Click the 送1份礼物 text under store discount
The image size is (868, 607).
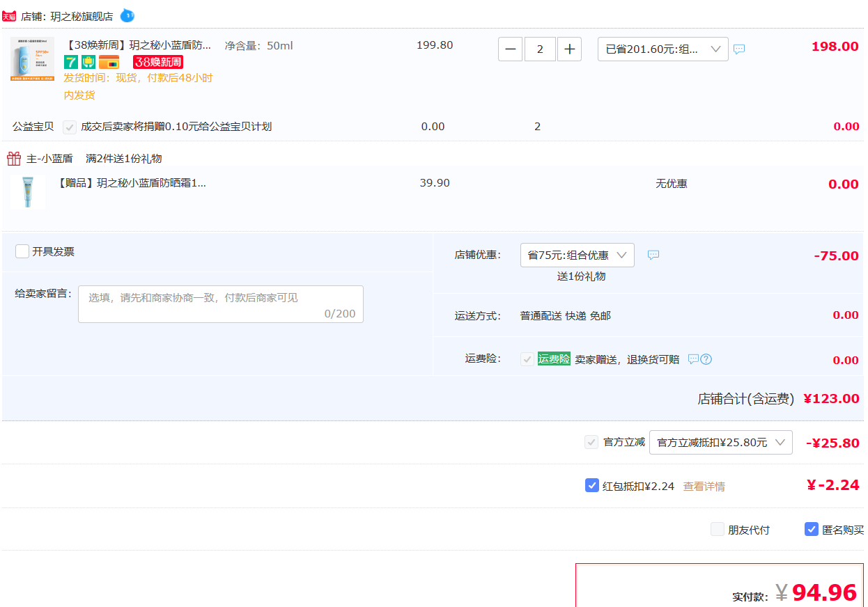pos(581,276)
